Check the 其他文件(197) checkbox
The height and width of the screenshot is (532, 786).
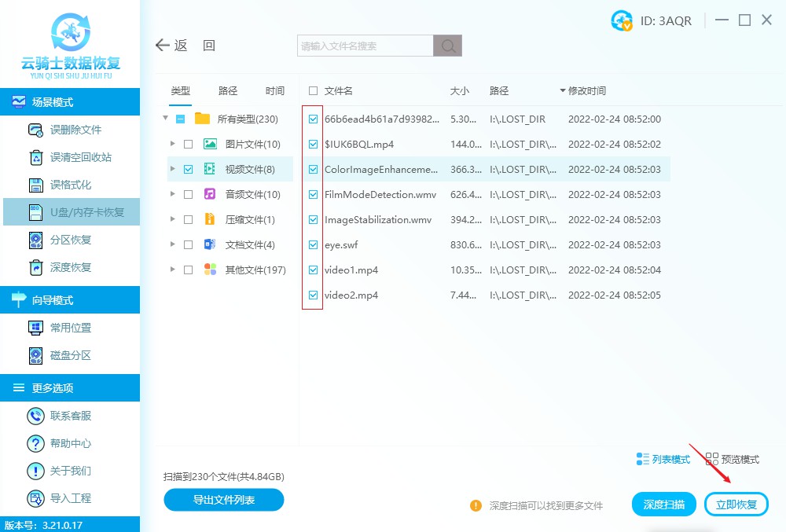[189, 270]
